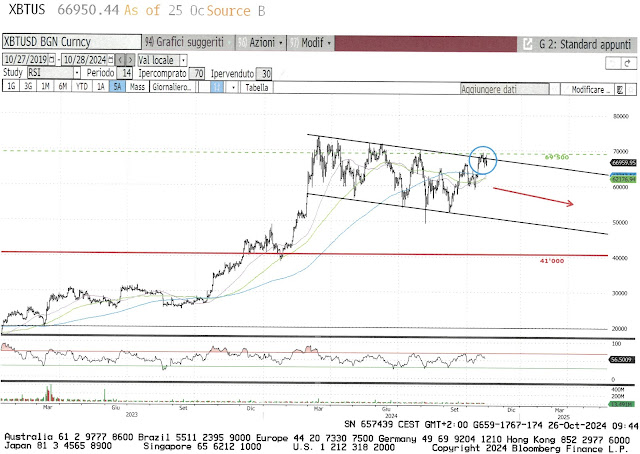Image resolution: width=640 pixels, height=454 pixels.
Task: Click the Ipervenduto value field 30
Action: pos(264,74)
